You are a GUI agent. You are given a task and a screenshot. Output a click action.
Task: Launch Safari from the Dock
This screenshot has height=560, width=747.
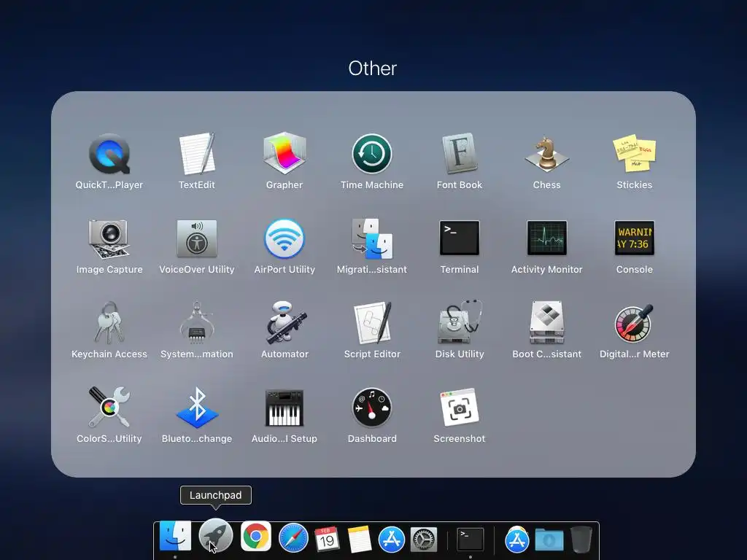point(293,538)
